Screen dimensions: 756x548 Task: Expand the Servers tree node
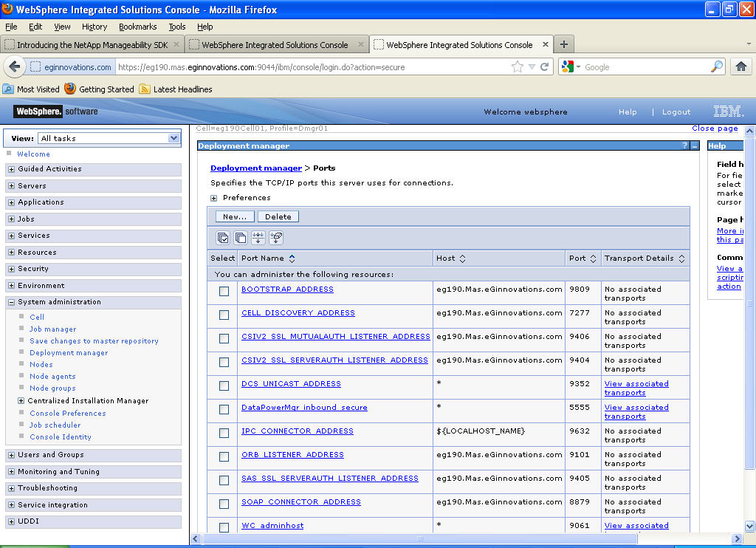(x=12, y=186)
